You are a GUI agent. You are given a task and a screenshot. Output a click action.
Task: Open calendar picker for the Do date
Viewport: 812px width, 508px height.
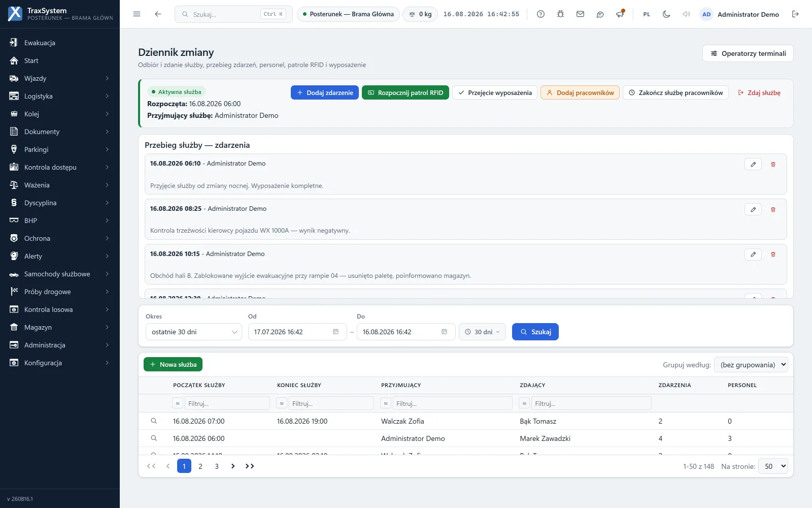pyautogui.click(x=444, y=332)
